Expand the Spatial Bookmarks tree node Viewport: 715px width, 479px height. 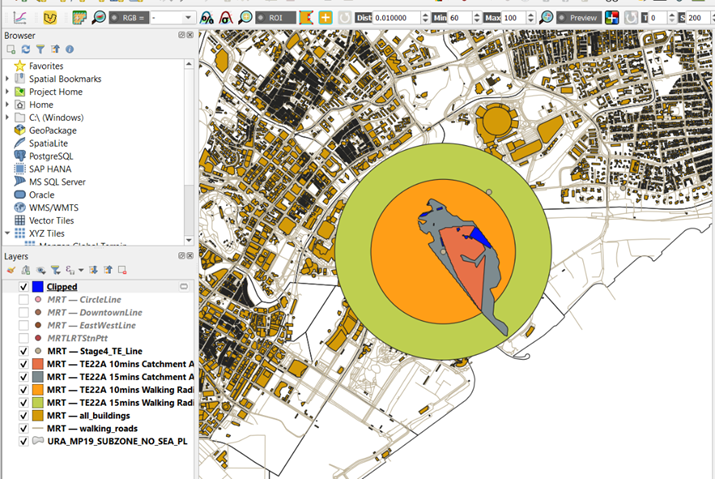point(8,79)
